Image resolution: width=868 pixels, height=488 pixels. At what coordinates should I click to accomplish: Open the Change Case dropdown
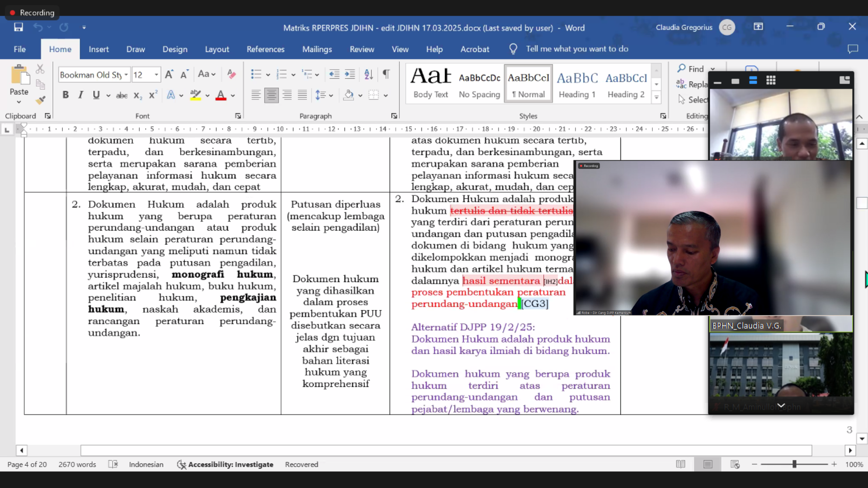coord(207,74)
